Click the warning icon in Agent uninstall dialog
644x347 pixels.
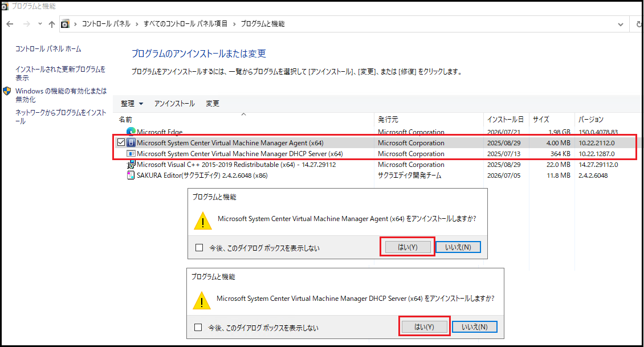[202, 221]
